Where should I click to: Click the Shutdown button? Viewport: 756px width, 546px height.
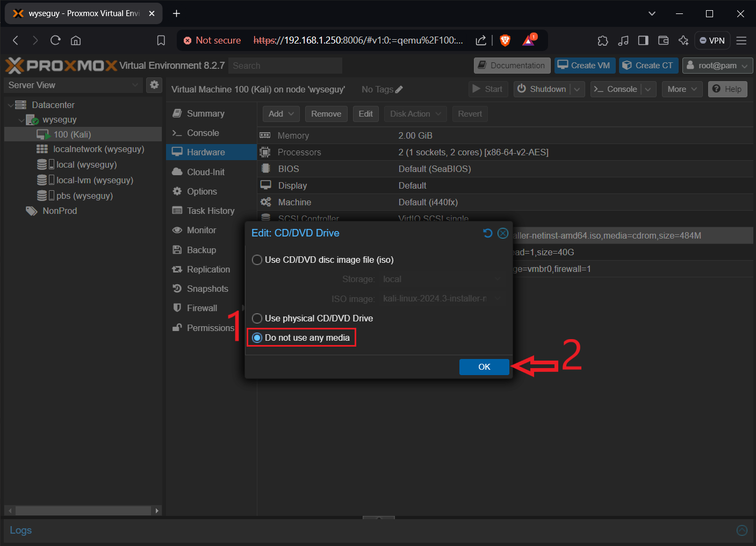coord(542,89)
